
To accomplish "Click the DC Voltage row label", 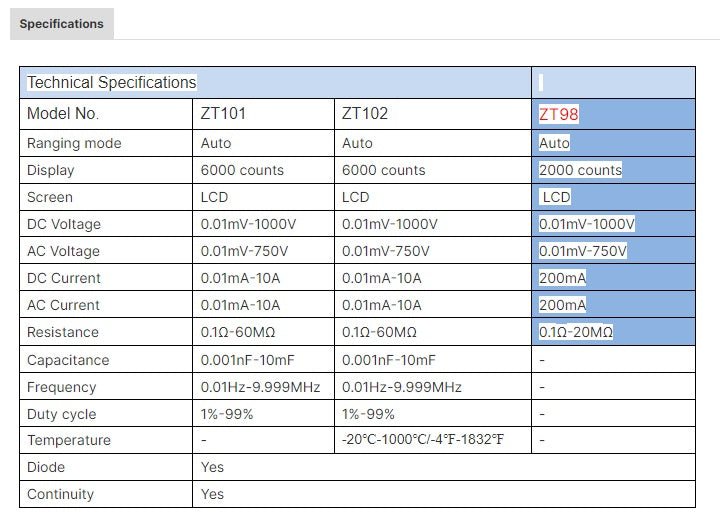I will 64,224.
